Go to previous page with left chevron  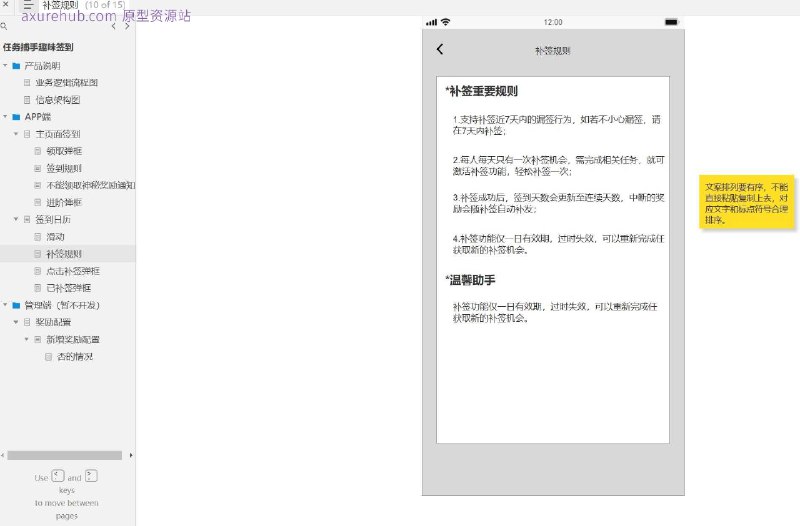[x=113, y=26]
